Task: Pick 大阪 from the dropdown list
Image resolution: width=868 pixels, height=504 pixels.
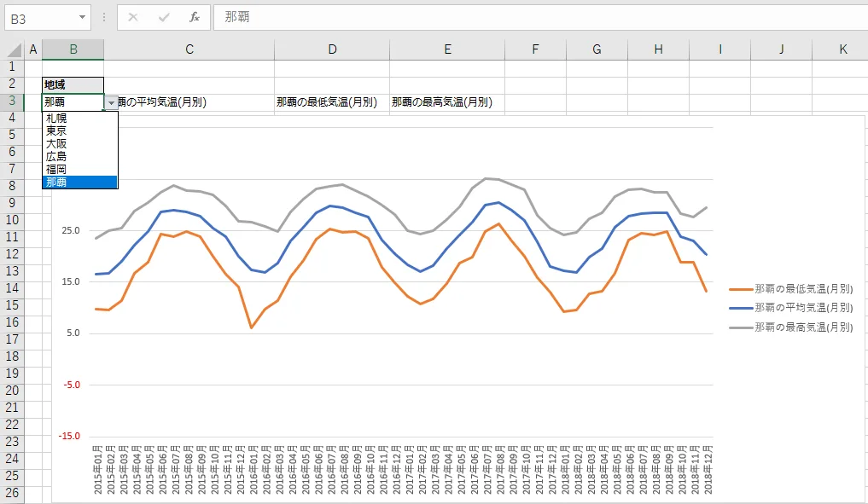Action: pyautogui.click(x=56, y=144)
